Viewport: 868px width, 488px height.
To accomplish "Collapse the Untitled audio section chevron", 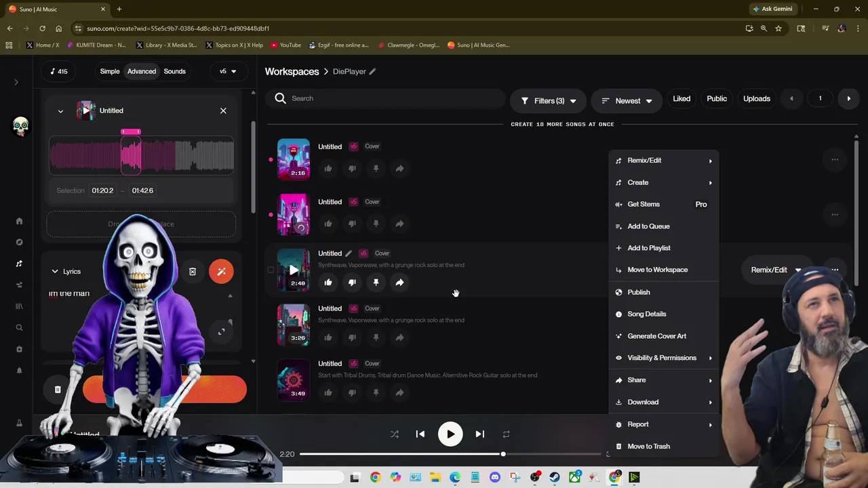I will tap(60, 111).
